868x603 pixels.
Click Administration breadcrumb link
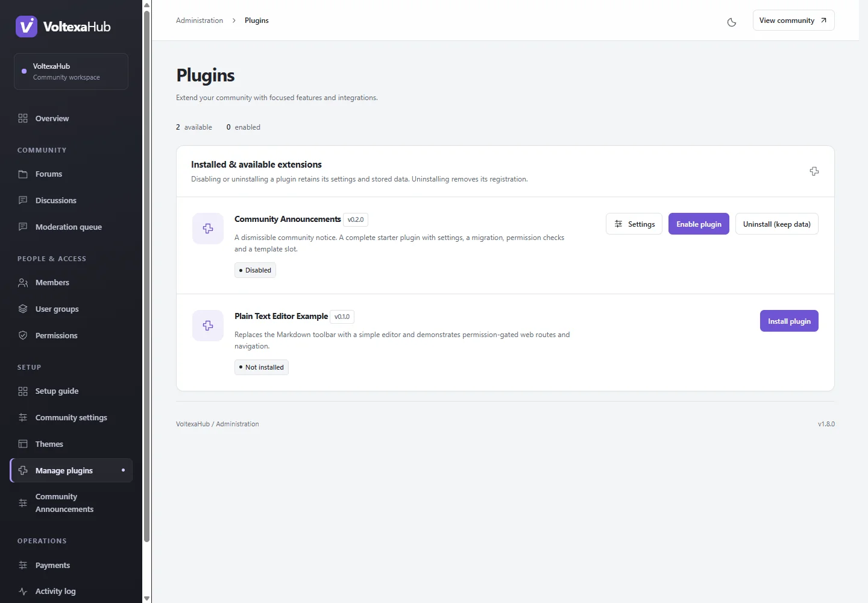[200, 21]
